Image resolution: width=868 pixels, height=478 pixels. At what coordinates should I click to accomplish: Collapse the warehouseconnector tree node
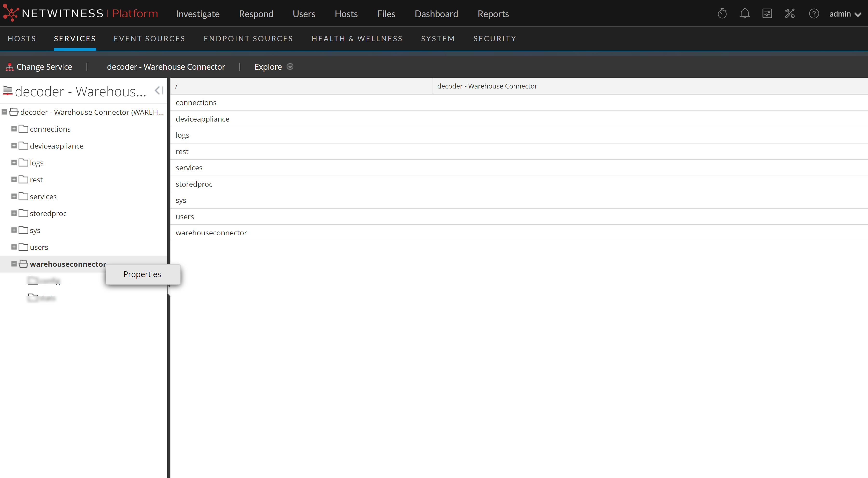point(14,264)
